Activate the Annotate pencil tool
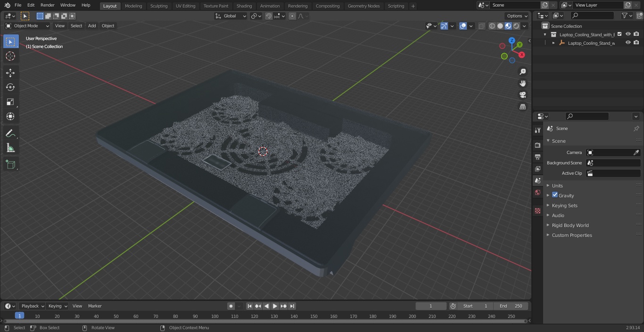The width and height of the screenshot is (644, 332). pyautogui.click(x=10, y=134)
